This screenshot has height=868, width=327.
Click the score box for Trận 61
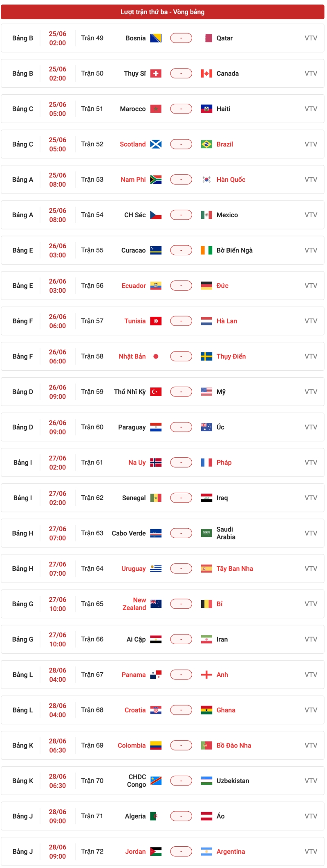click(181, 463)
